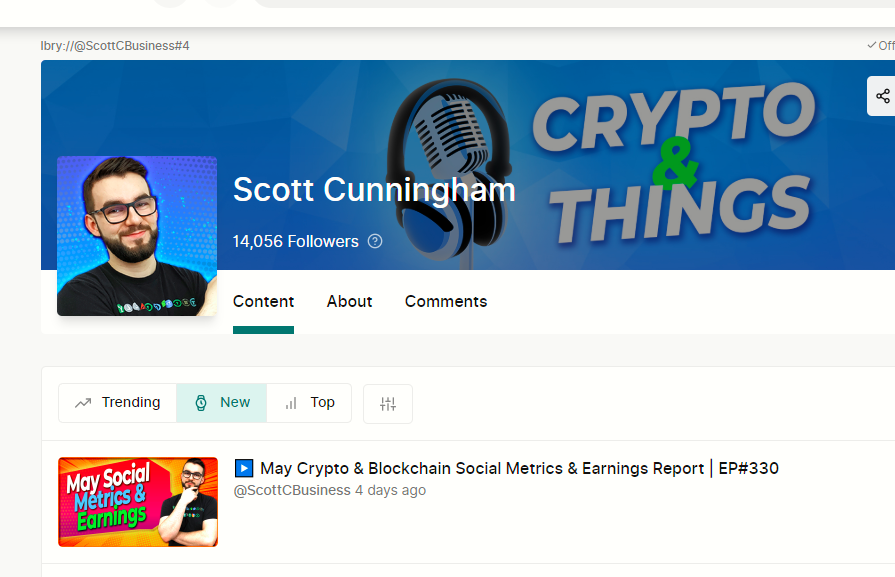Click Scott Cunningham's profile picture
This screenshot has height=577, width=895.
137,236
